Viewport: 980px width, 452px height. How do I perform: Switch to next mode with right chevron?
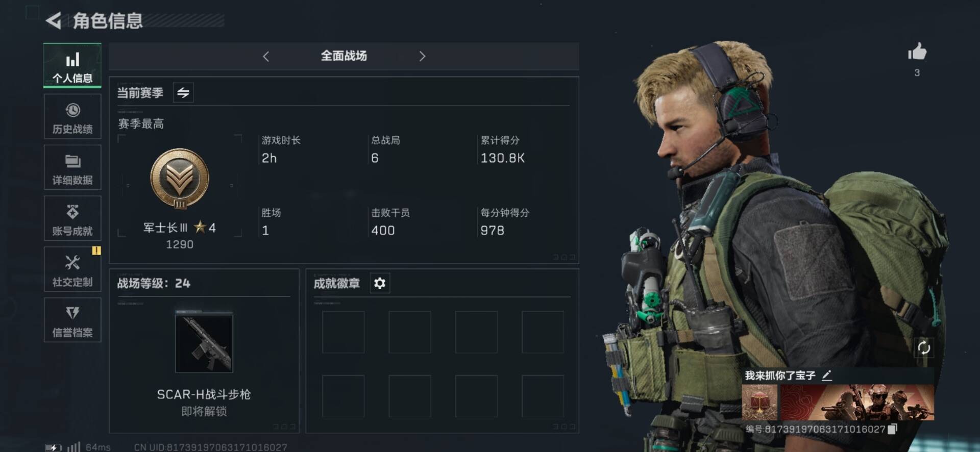(422, 56)
